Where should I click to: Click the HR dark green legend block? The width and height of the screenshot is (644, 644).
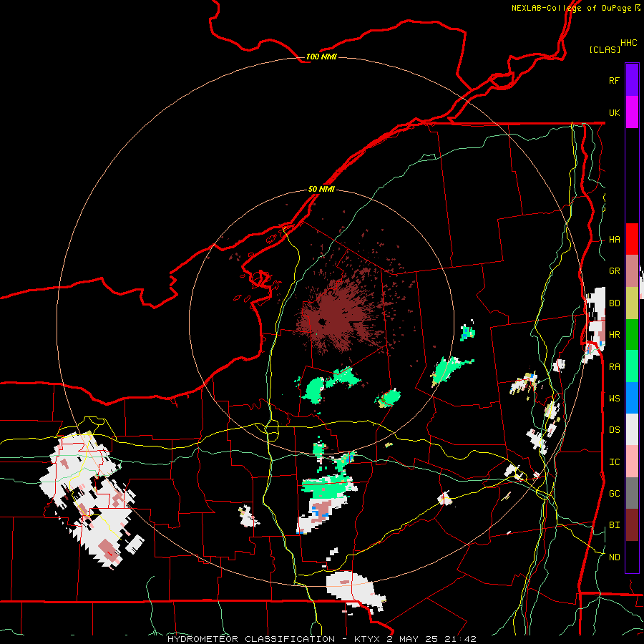(x=632, y=335)
